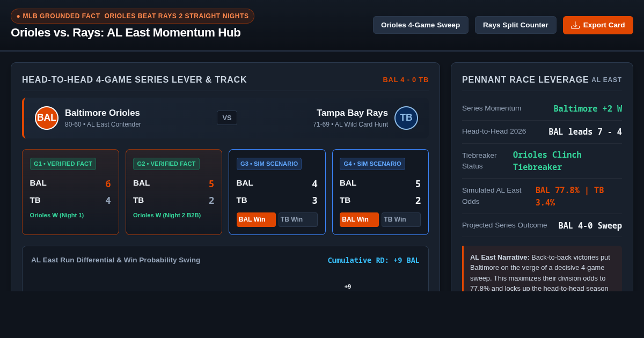Viewport: 644px width, 338px height.
Task: Click the Game 2 TB score of 2
Action: pyautogui.click(x=211, y=201)
